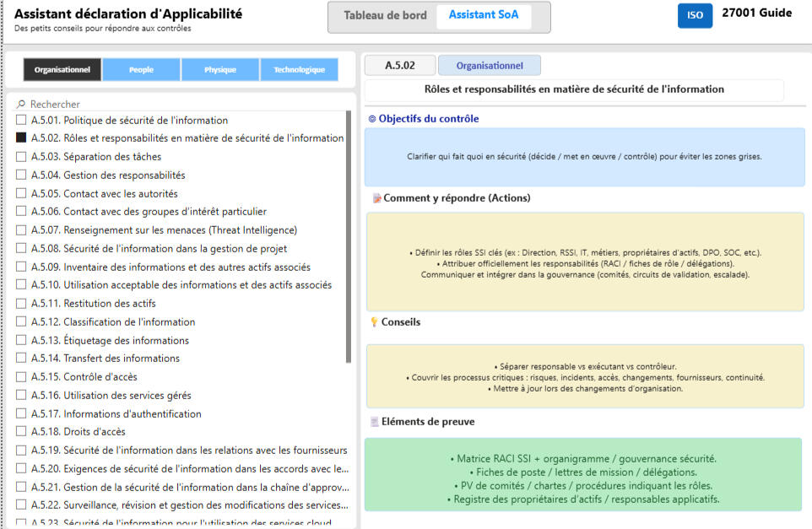Screen dimensions: 812x529
Task: Click the memo icon beside Comment y répondre
Action: [377, 198]
